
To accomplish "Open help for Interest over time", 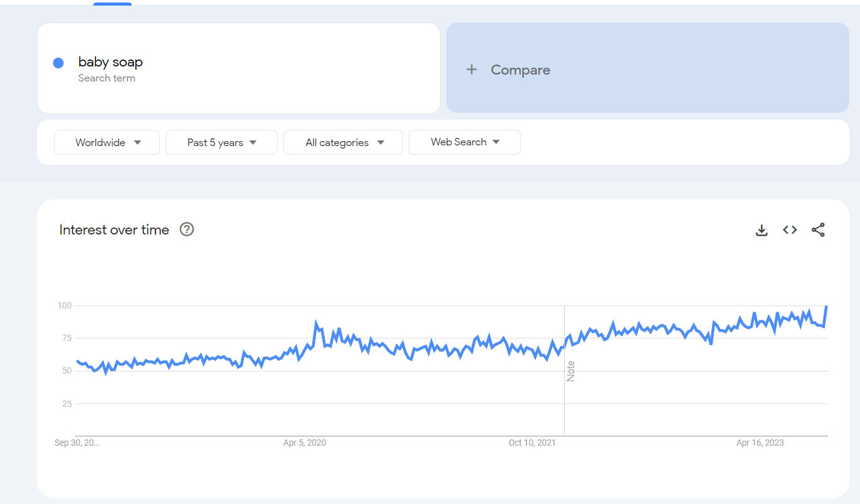I will (x=187, y=229).
